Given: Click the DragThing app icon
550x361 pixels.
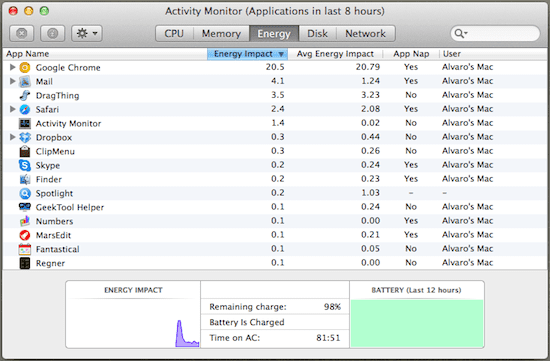Looking at the screenshot, I should pyautogui.click(x=25, y=95).
